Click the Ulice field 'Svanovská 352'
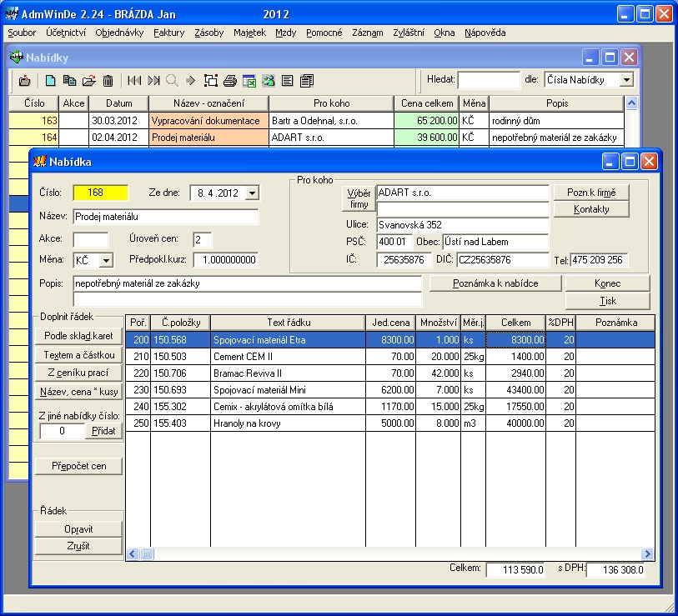This screenshot has height=616, width=678. tap(463, 225)
